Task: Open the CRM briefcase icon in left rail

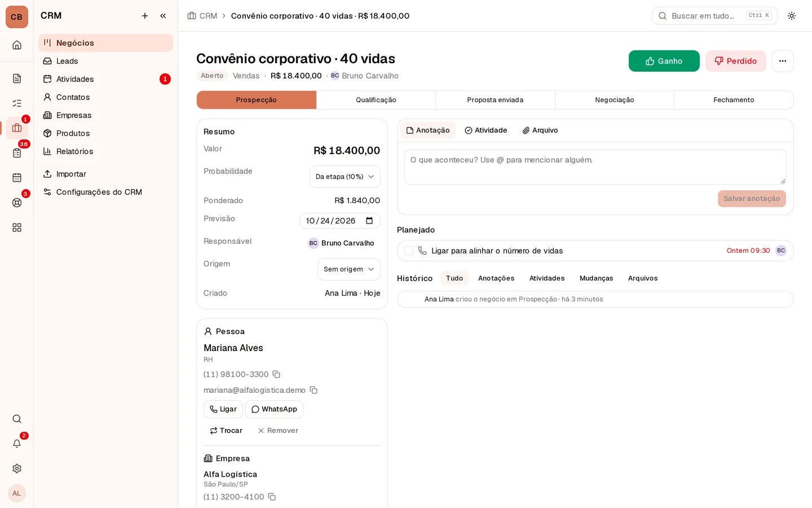Action: (x=17, y=128)
